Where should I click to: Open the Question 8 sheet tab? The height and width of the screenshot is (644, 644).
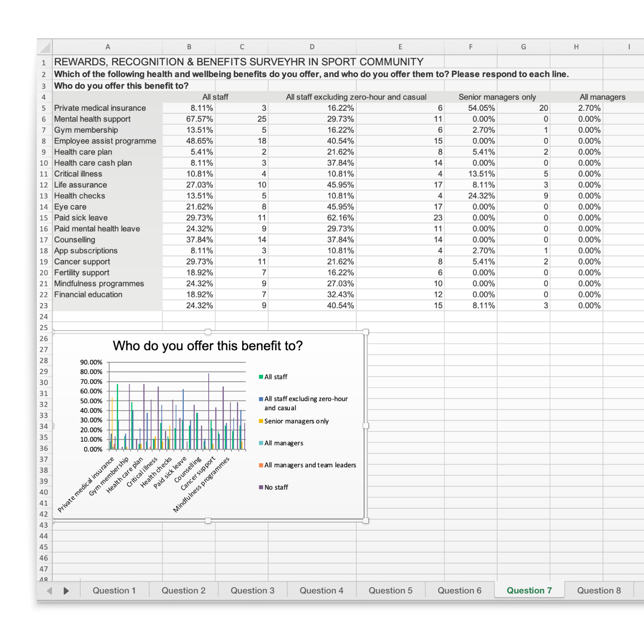[x=599, y=590]
